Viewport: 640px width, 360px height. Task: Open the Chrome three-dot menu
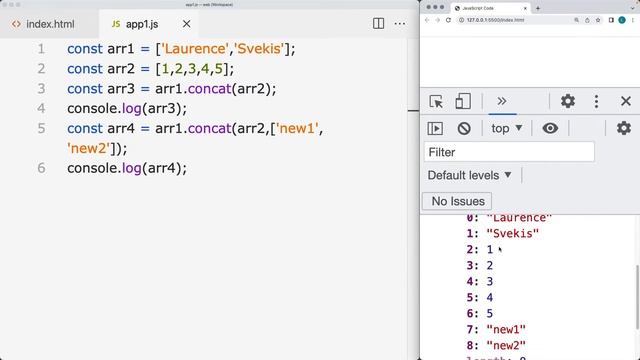click(x=633, y=20)
